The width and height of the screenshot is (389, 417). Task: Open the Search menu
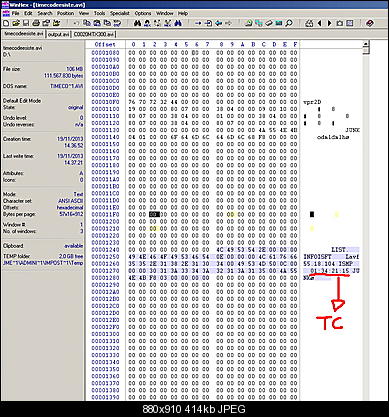coord(45,13)
